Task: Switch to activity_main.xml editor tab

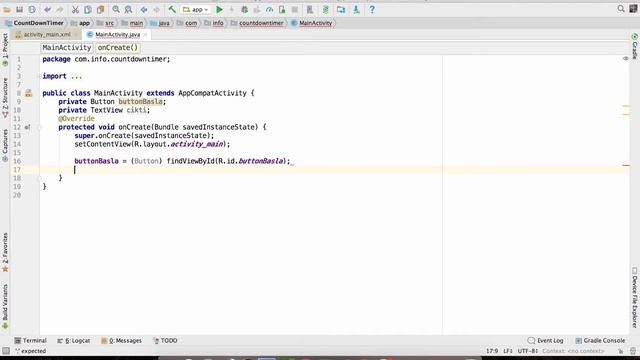Action: click(47, 35)
